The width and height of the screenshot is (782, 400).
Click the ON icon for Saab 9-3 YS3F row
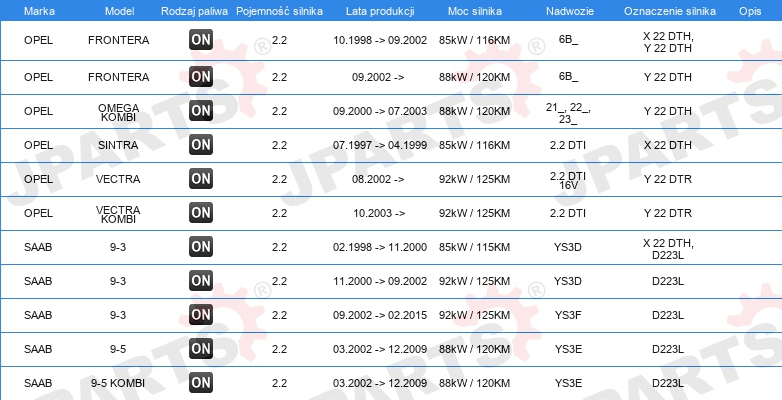coord(200,315)
